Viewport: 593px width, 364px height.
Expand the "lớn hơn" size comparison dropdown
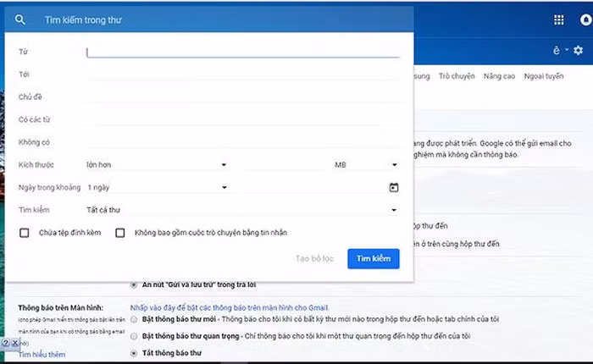(158, 165)
